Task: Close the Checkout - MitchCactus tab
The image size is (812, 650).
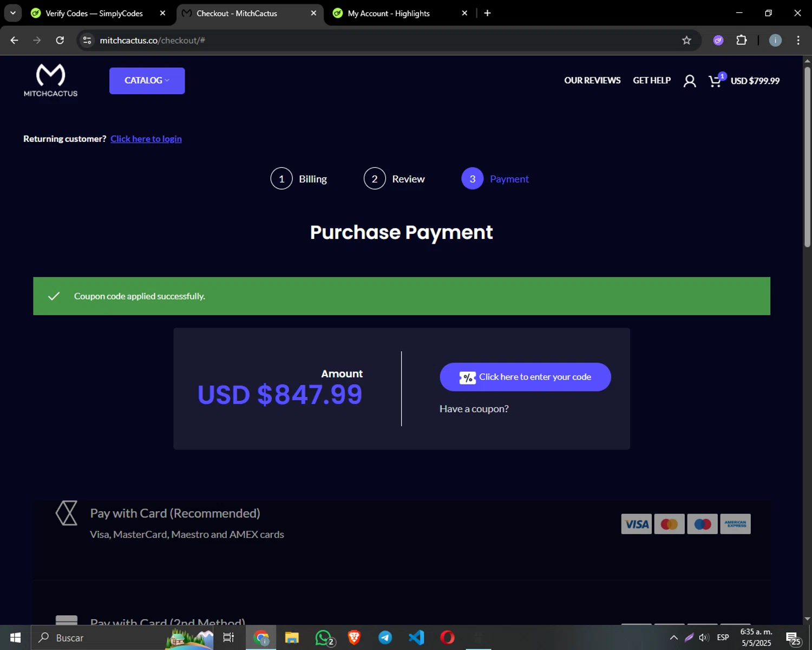Action: tap(313, 13)
